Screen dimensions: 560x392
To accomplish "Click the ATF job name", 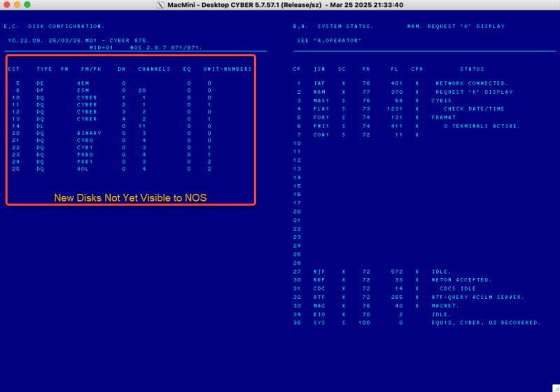I will pos(319,297).
